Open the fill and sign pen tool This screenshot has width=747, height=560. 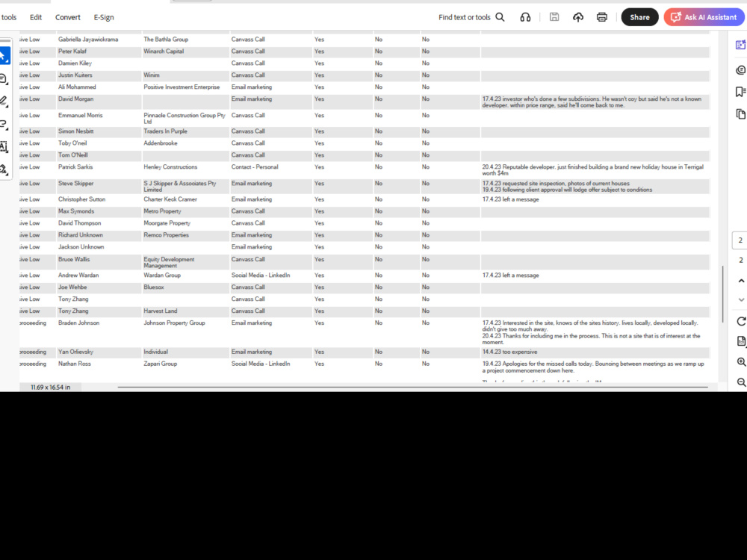[4, 169]
